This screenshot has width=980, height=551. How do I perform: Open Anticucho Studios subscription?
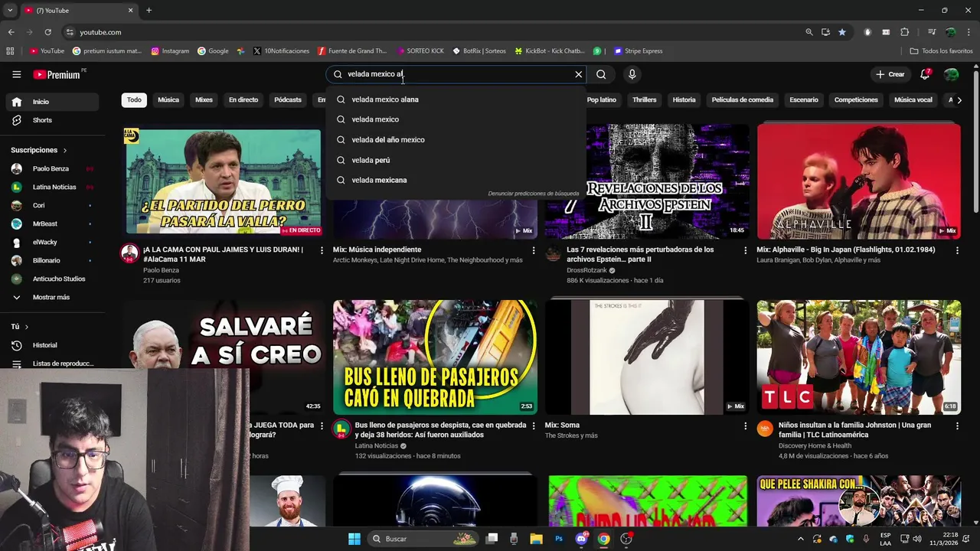[x=53, y=279]
